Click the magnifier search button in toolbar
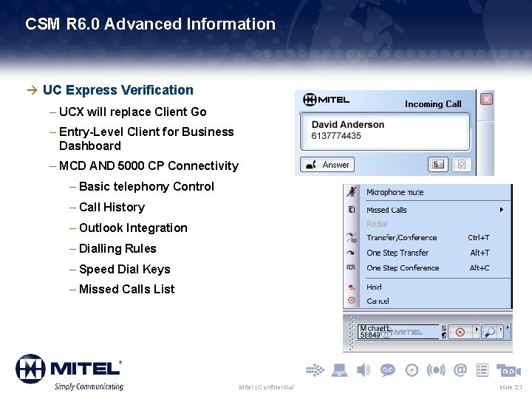The width and height of the screenshot is (532, 399). pos(490,332)
